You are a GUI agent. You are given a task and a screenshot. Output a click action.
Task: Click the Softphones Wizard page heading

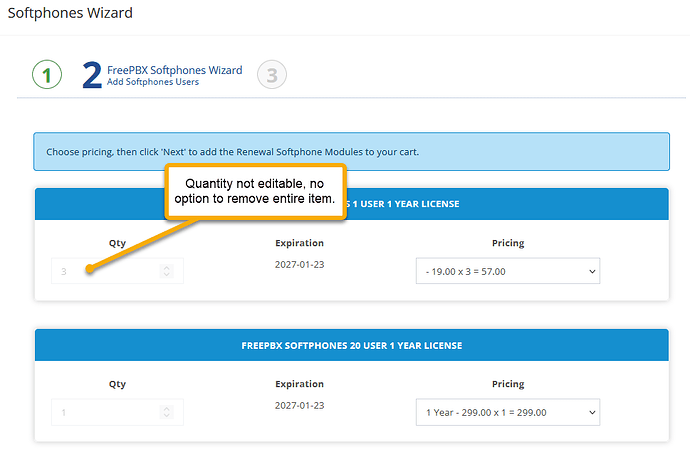(70, 13)
